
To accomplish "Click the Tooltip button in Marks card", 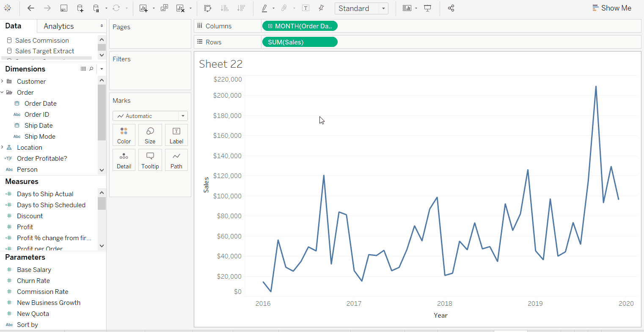I will tap(150, 160).
